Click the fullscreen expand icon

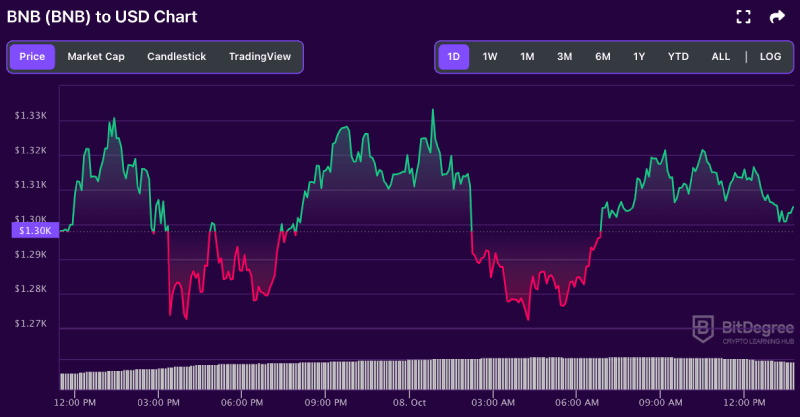click(743, 16)
